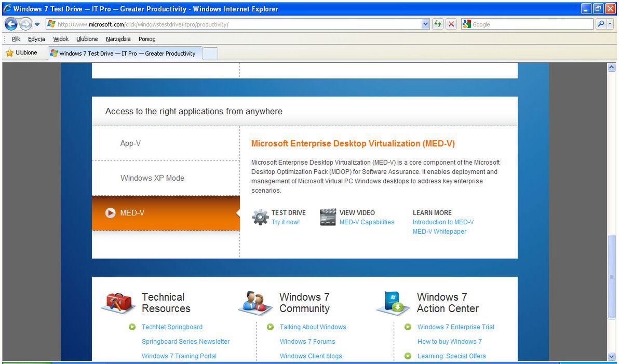Screen dimensions: 619x364
Task: Open the search provider dropdown arrow
Action: (610, 24)
